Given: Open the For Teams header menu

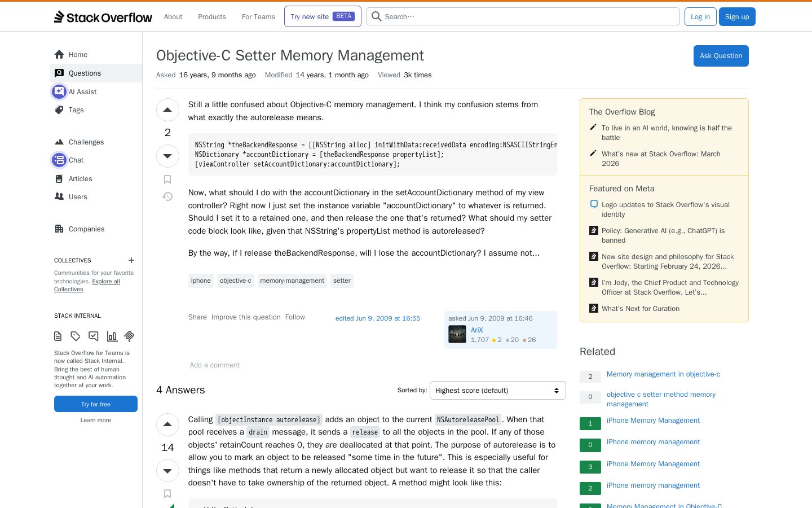Looking at the screenshot, I should (x=258, y=17).
